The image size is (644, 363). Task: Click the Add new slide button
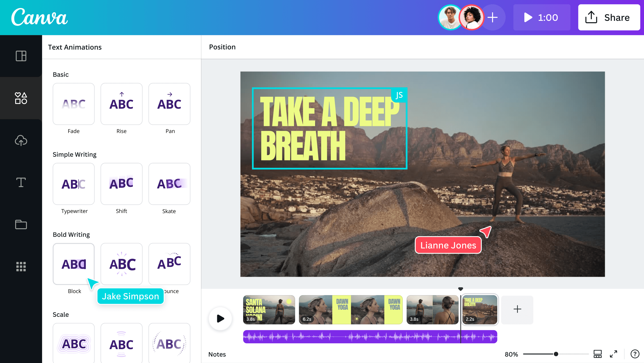(517, 309)
